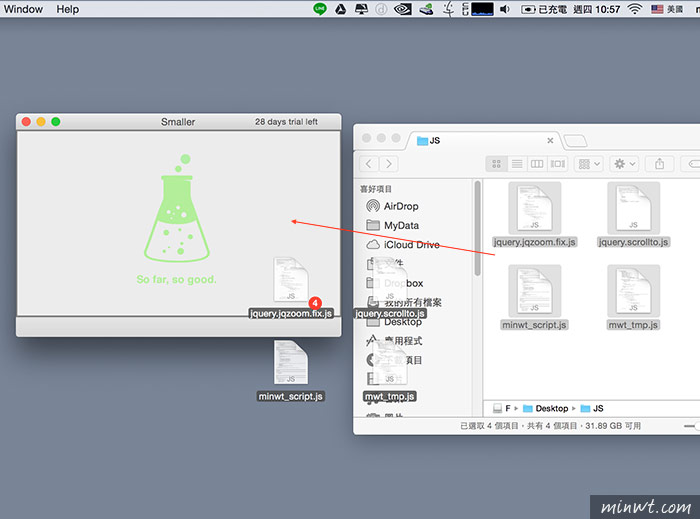The image size is (700, 519).
Task: Click the clock showing 10:57
Action: coord(596,9)
